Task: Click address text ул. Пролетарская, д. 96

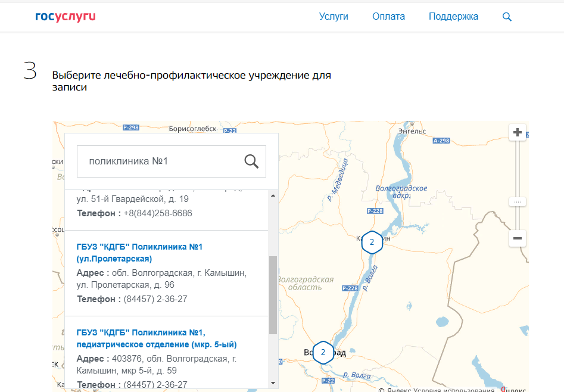Action: click(x=125, y=285)
